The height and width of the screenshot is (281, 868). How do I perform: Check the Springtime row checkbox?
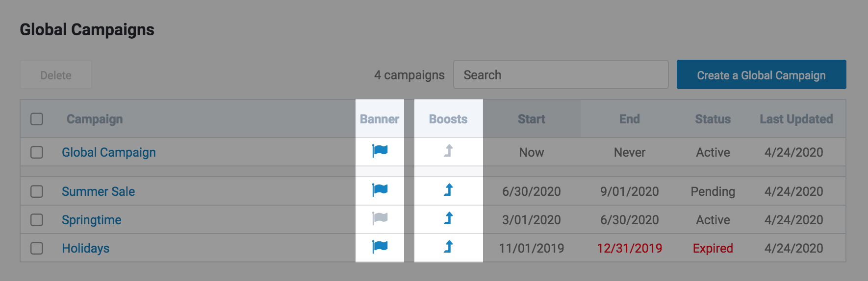[37, 220]
